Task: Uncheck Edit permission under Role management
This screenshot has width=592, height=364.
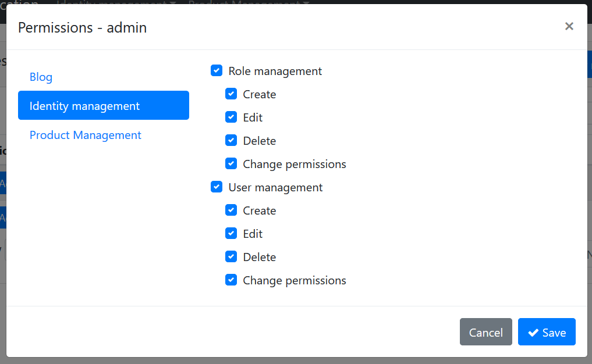Action: 231,117
